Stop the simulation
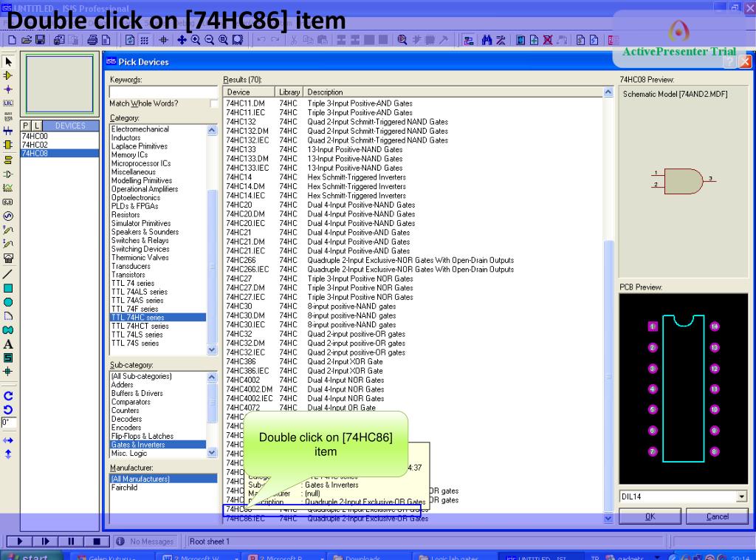756x560 pixels. (x=97, y=542)
